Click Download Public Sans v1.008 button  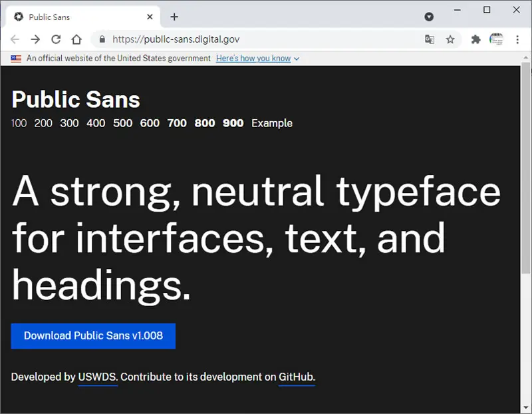[x=93, y=336]
